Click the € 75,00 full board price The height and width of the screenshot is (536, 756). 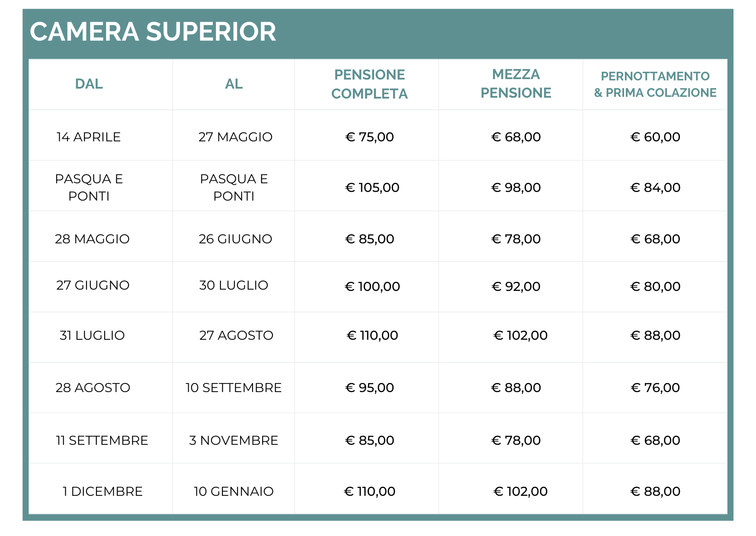point(370,137)
